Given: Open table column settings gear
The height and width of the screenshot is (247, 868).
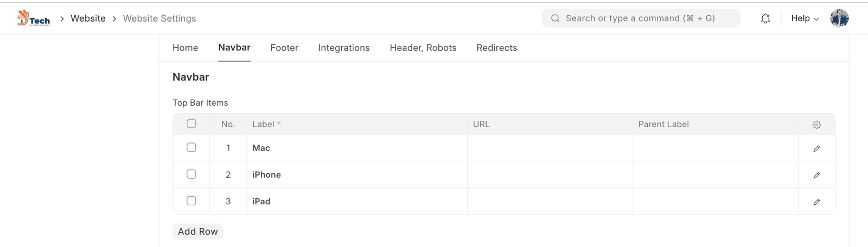Looking at the screenshot, I should pos(816,125).
